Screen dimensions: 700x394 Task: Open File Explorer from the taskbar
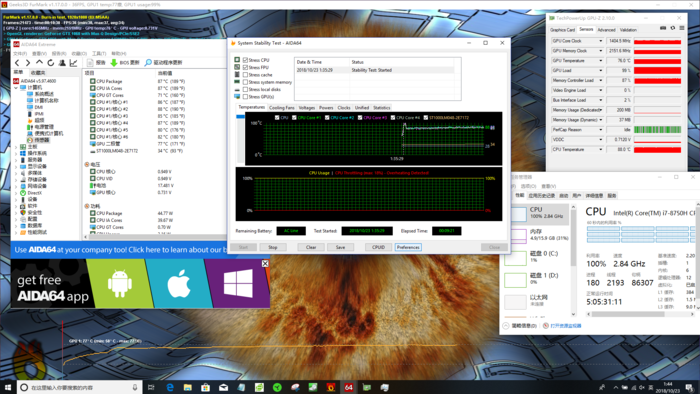[x=188, y=387]
